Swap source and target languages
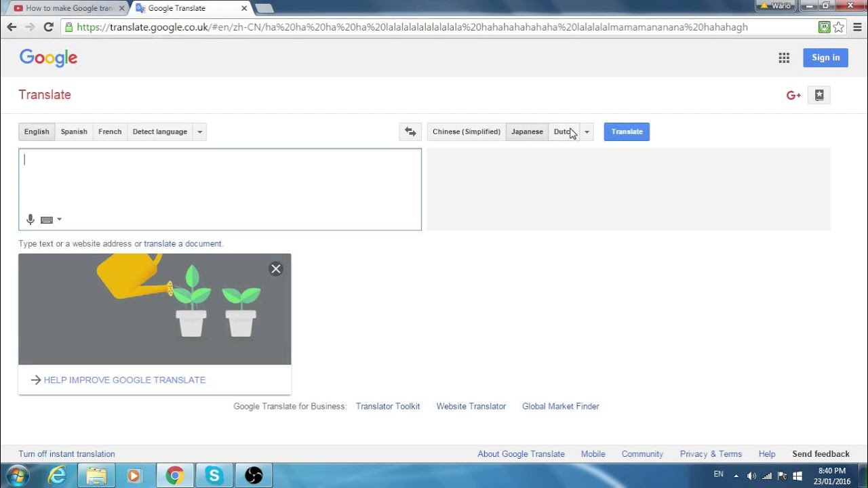The image size is (868, 488). [x=410, y=131]
